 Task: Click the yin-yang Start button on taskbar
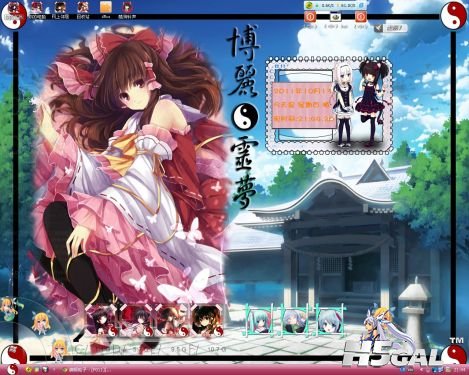click(12, 369)
